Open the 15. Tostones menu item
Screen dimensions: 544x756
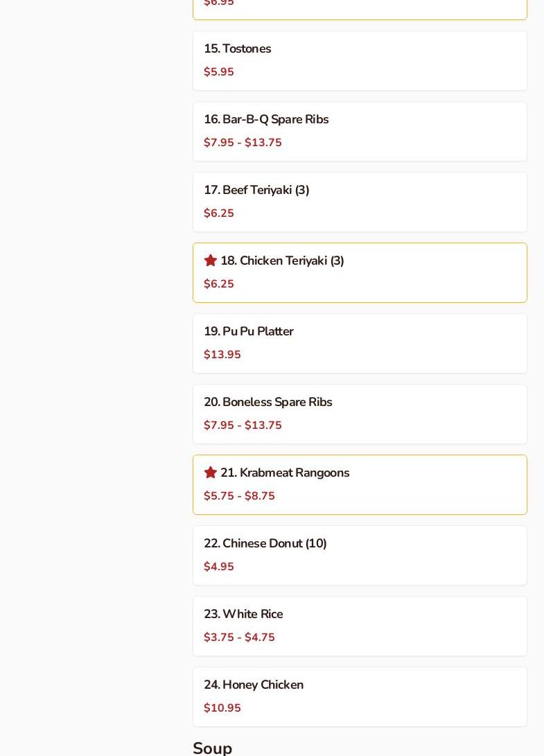pos(238,49)
